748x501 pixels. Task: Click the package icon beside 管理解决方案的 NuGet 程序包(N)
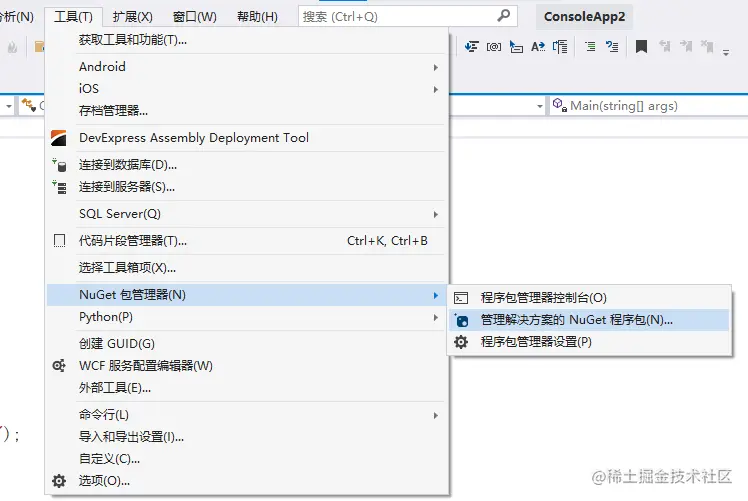[x=461, y=320]
